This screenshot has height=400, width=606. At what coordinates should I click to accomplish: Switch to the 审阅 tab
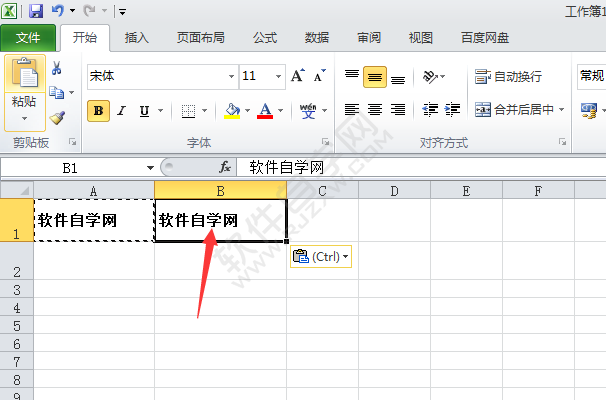point(369,38)
